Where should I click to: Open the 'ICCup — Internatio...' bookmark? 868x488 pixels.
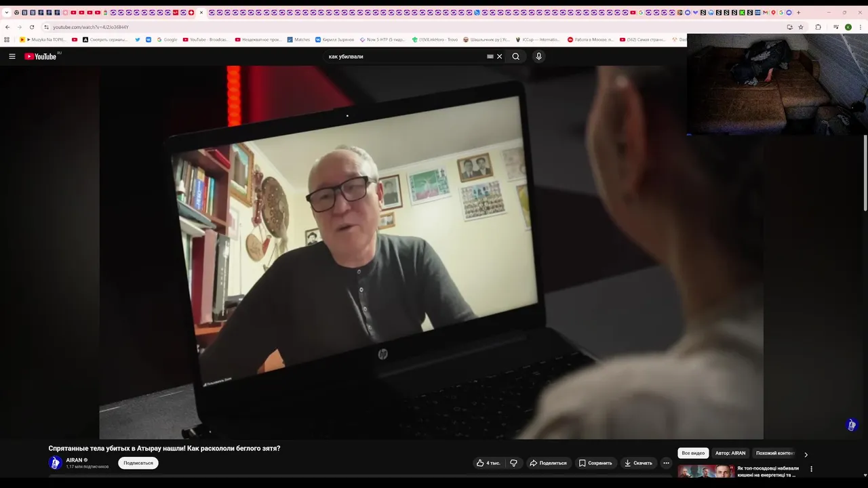[538, 40]
